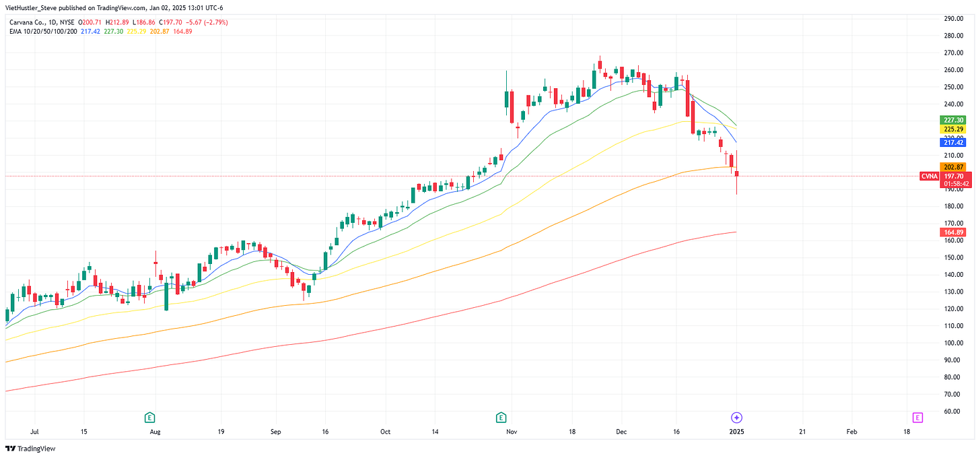Click the November earnings E icon

(x=501, y=418)
